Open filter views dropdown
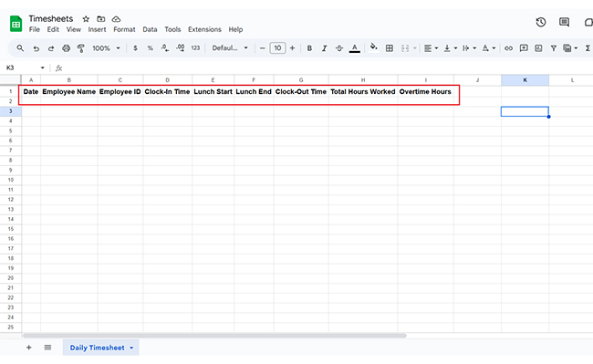This screenshot has height=364, width=593. point(570,48)
